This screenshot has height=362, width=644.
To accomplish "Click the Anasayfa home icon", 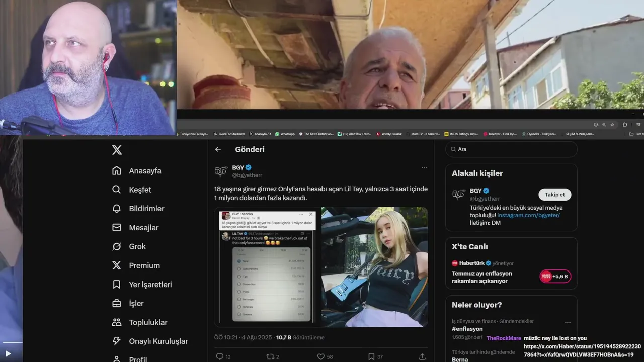I will click(117, 171).
